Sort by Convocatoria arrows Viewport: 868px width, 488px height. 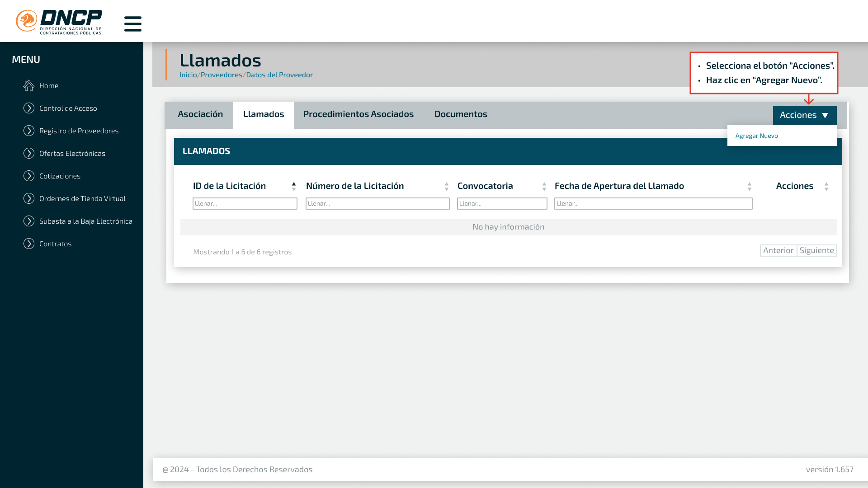[x=544, y=186]
